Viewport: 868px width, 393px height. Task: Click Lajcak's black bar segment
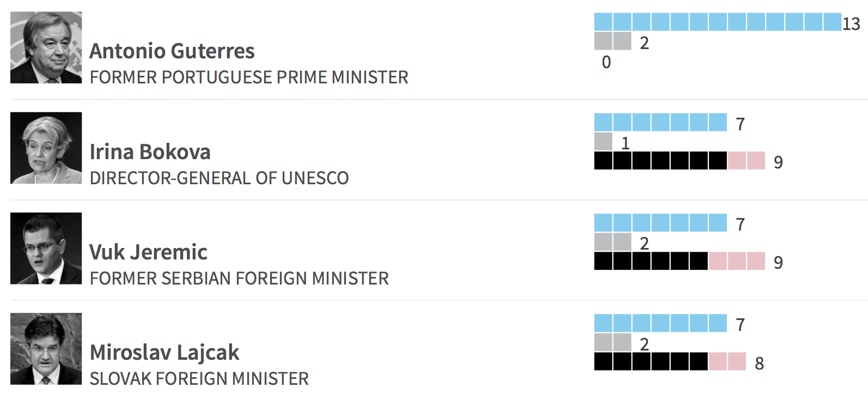[x=651, y=361]
